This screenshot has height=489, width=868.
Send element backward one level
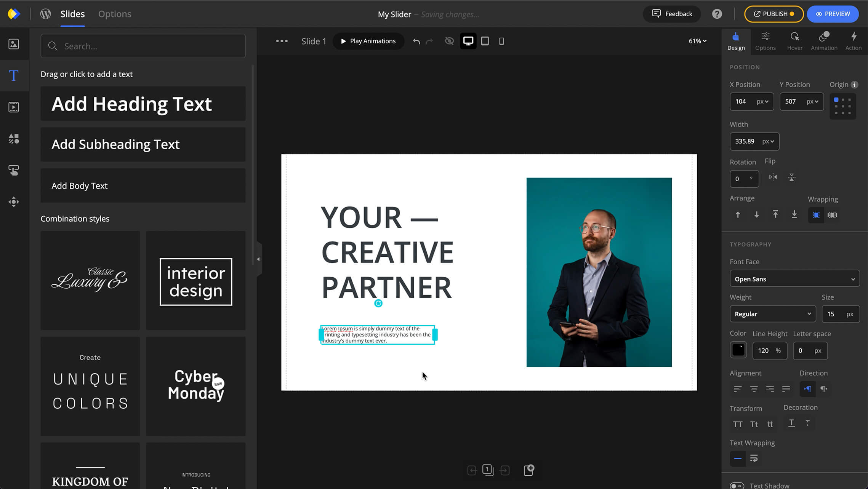tap(757, 215)
